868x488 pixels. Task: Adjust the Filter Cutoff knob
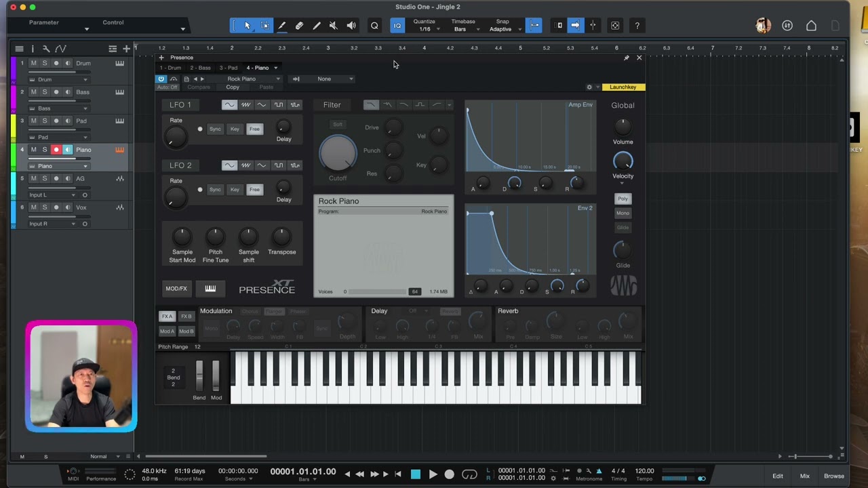pyautogui.click(x=337, y=153)
